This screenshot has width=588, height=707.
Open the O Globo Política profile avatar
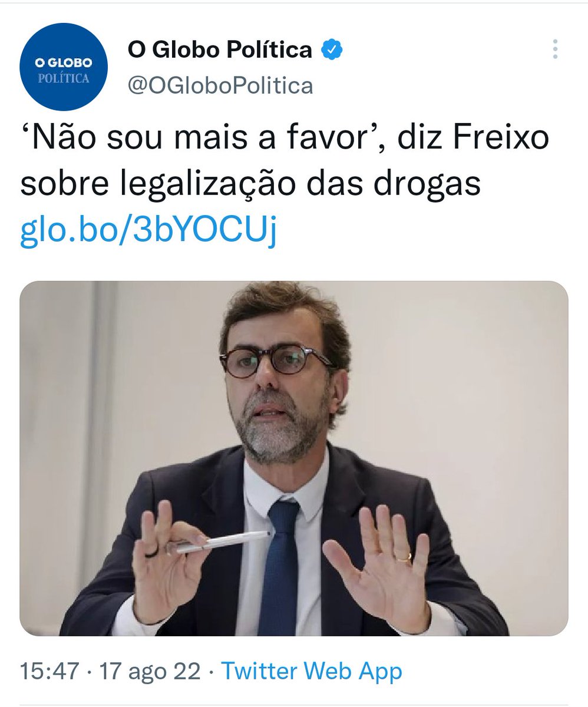64,67
